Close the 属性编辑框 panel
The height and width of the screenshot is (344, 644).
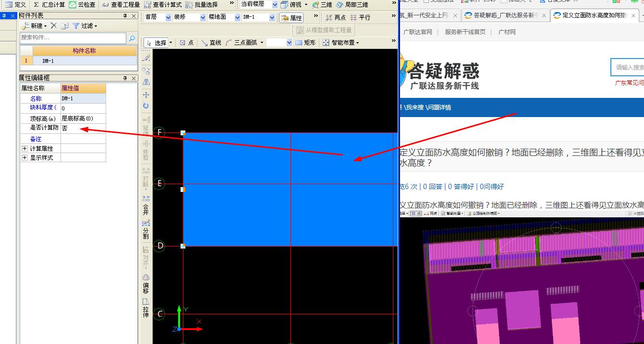(134, 78)
